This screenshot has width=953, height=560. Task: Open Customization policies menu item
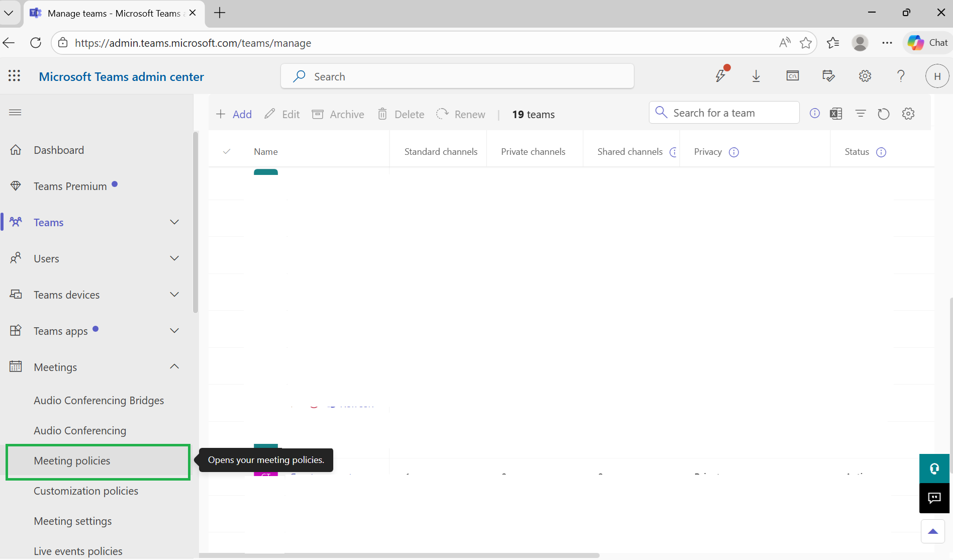[86, 491]
